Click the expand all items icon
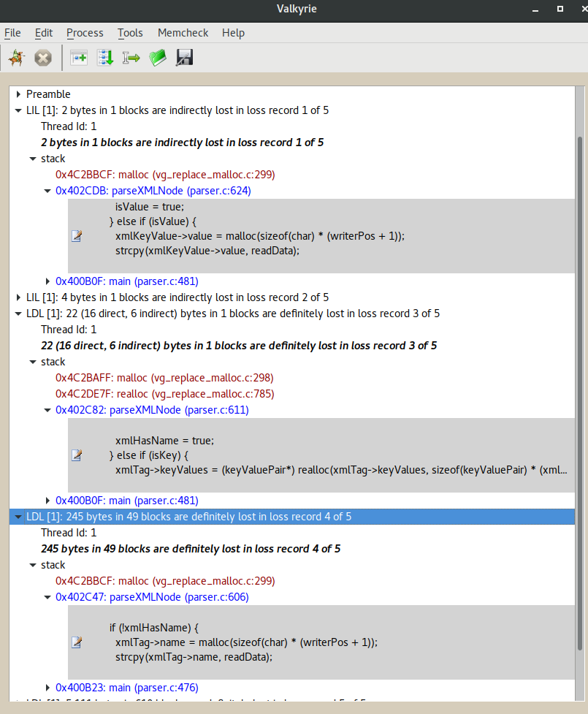 pyautogui.click(x=104, y=58)
